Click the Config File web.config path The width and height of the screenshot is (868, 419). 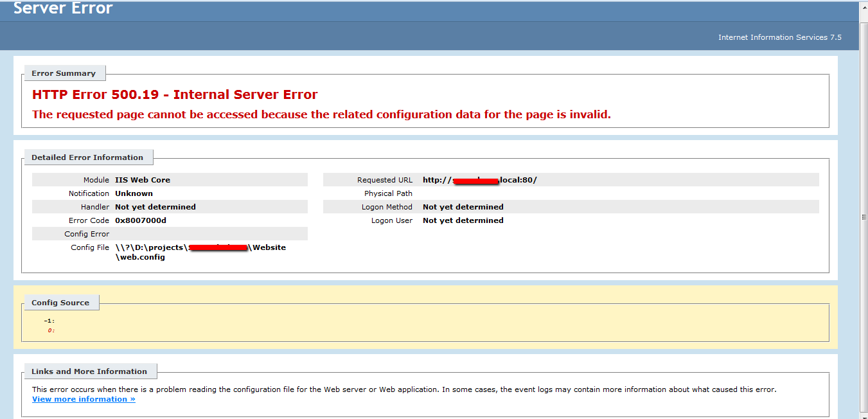pyautogui.click(x=140, y=257)
